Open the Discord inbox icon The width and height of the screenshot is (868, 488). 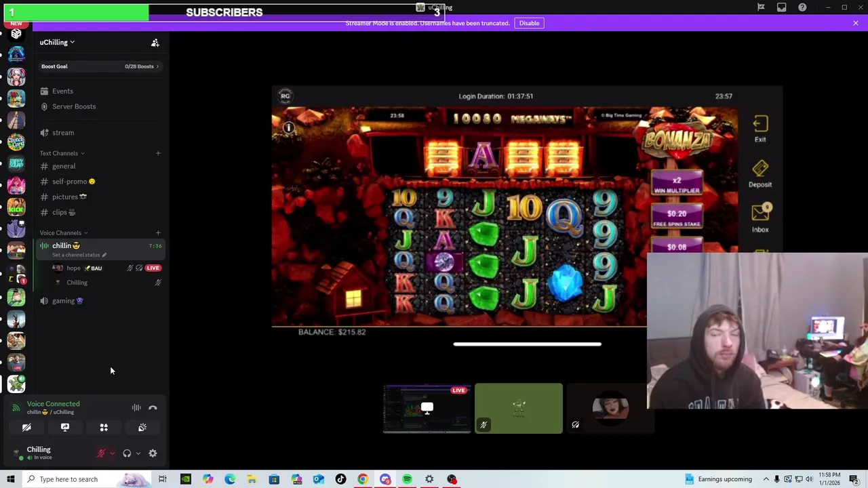coord(782,7)
